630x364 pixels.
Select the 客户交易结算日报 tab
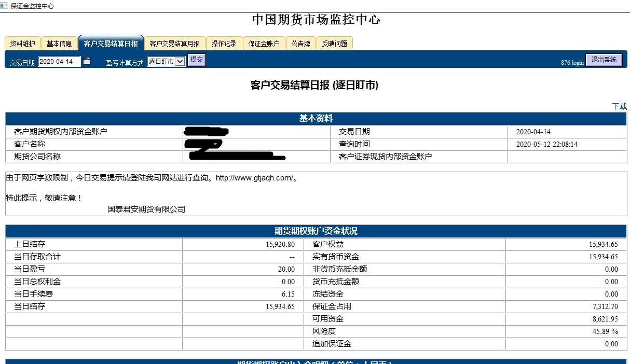tap(111, 44)
